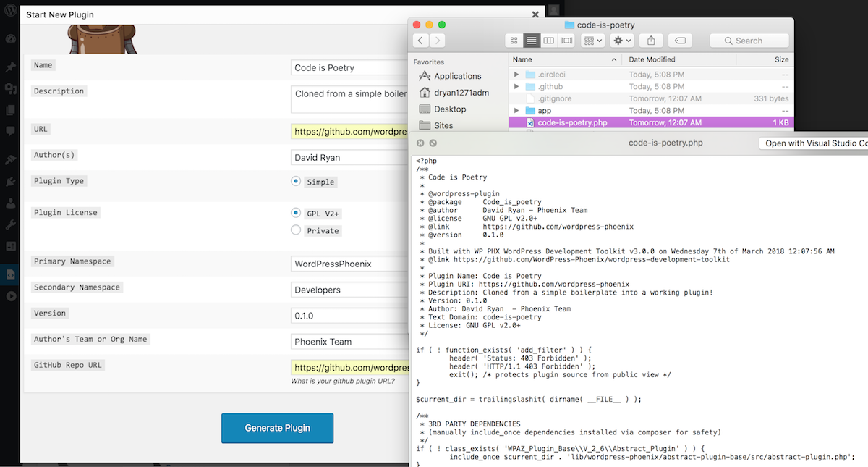Select the Private license radio
Viewport: 868px width, 467px height.
(296, 230)
